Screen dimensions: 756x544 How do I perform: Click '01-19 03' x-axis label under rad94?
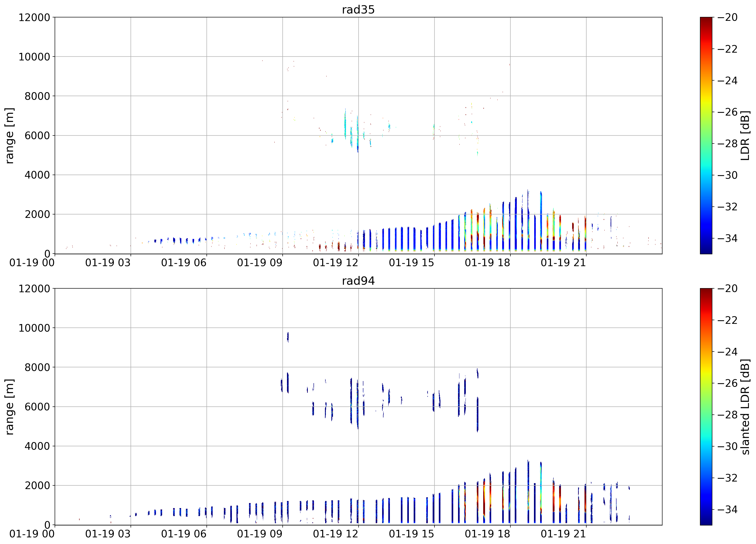108,534
